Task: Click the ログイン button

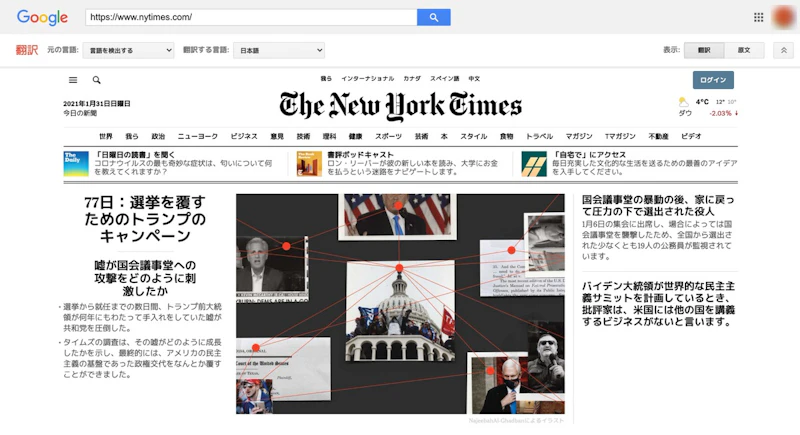Action: tap(713, 80)
